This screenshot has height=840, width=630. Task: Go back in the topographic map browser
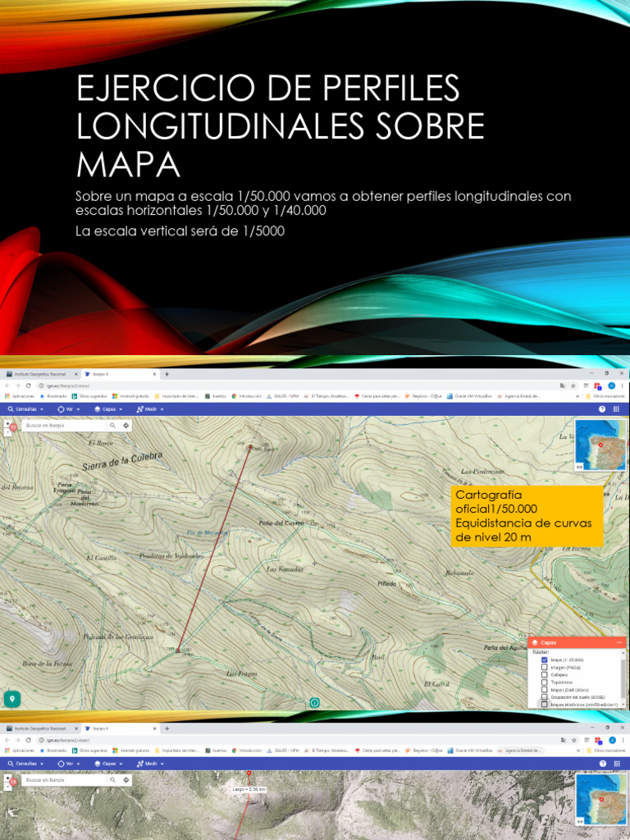(x=7, y=386)
